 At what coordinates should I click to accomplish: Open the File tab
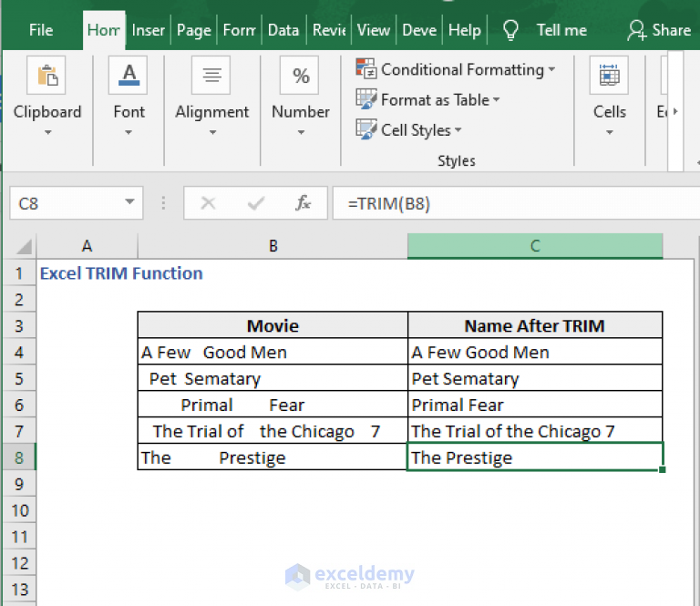41,30
